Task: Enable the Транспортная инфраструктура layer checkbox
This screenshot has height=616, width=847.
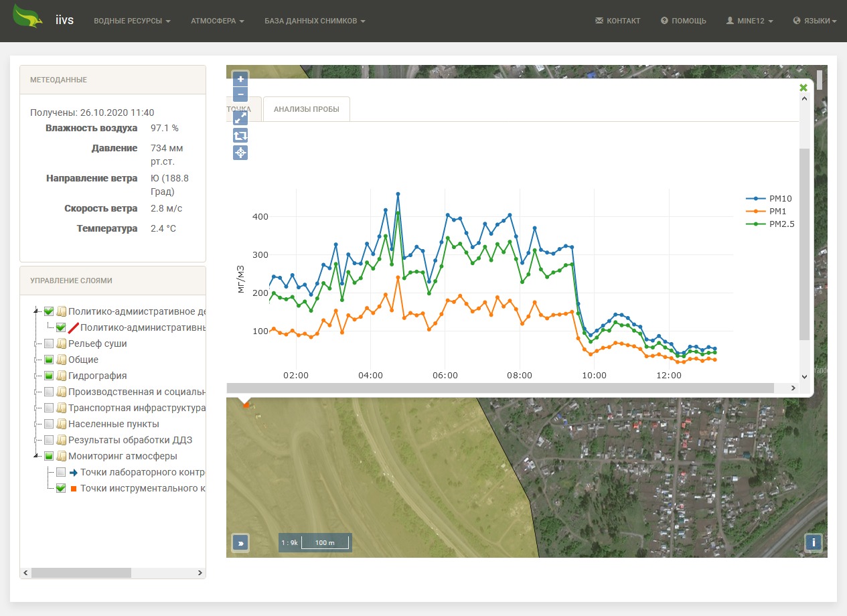Action: 49,408
